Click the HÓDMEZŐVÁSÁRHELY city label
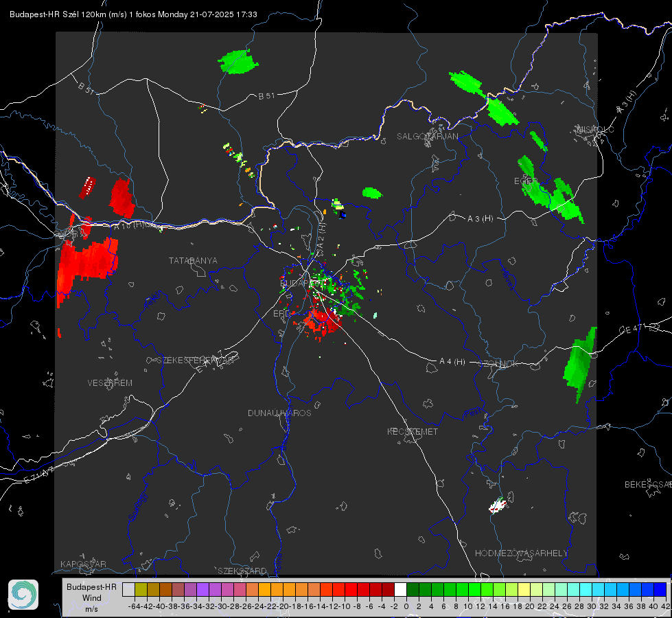This screenshot has width=672, height=618. click(521, 553)
